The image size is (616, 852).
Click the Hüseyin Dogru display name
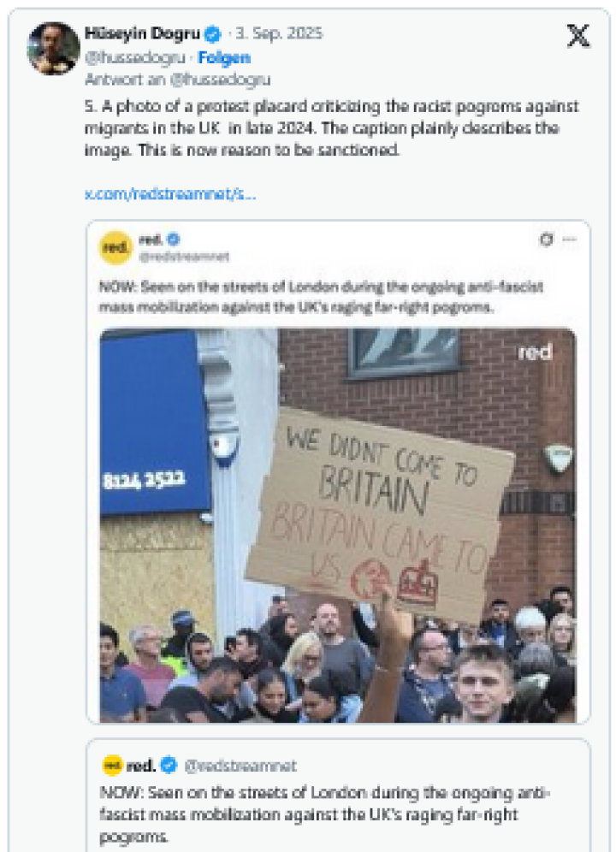pos(142,33)
